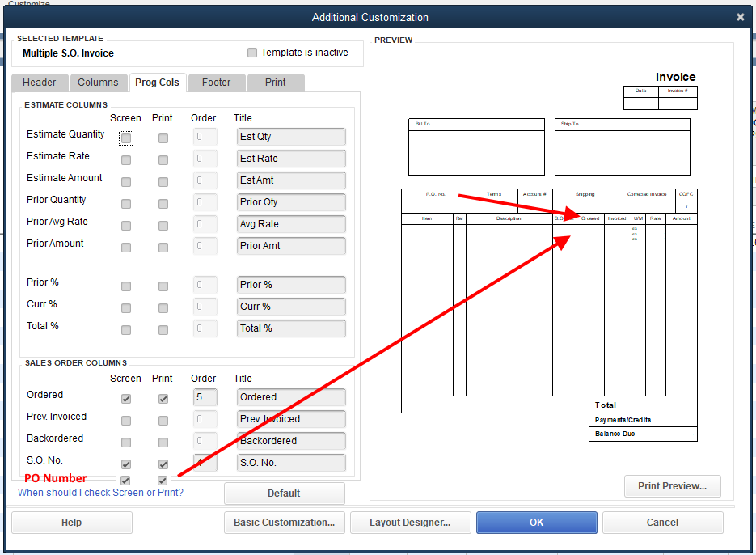
Task: Open the Footer tab
Action: 216,82
